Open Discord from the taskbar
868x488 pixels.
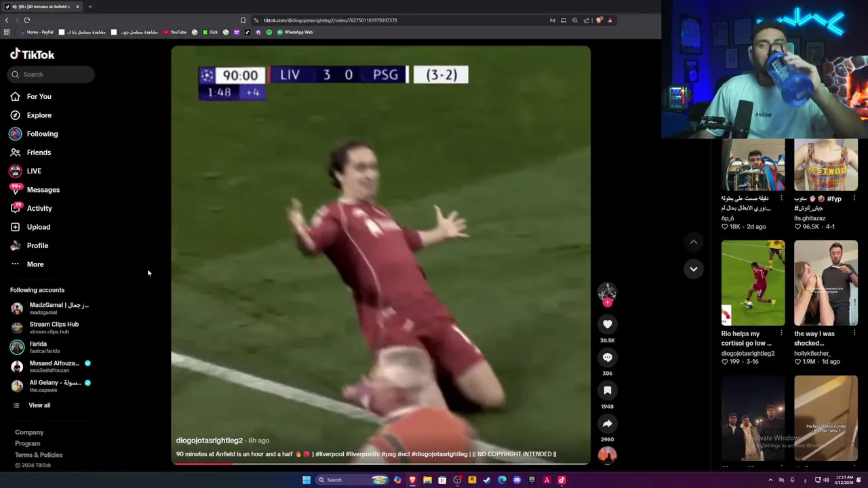tap(517, 480)
